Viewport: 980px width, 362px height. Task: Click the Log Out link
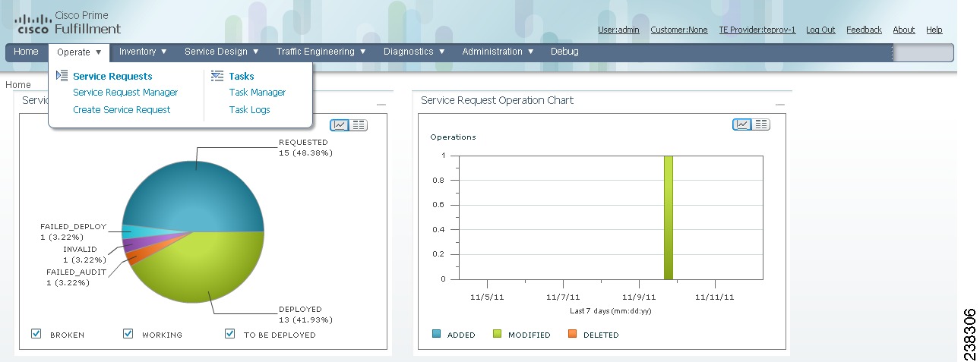(820, 30)
